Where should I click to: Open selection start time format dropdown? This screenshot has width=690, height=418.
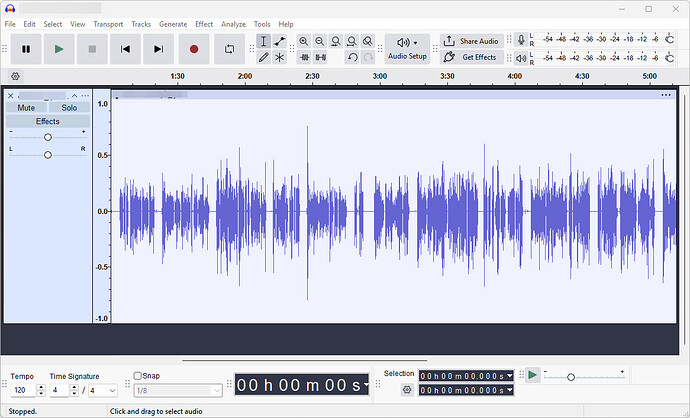tap(510, 376)
